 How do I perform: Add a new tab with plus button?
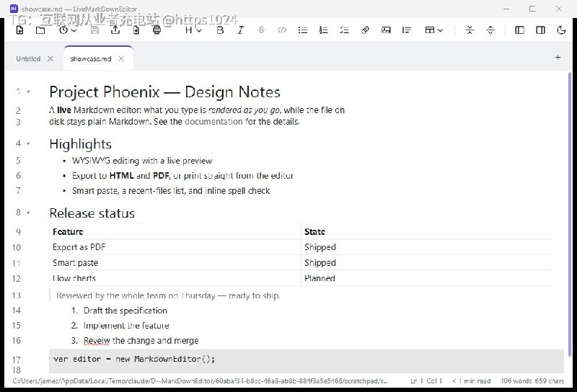[x=558, y=58]
